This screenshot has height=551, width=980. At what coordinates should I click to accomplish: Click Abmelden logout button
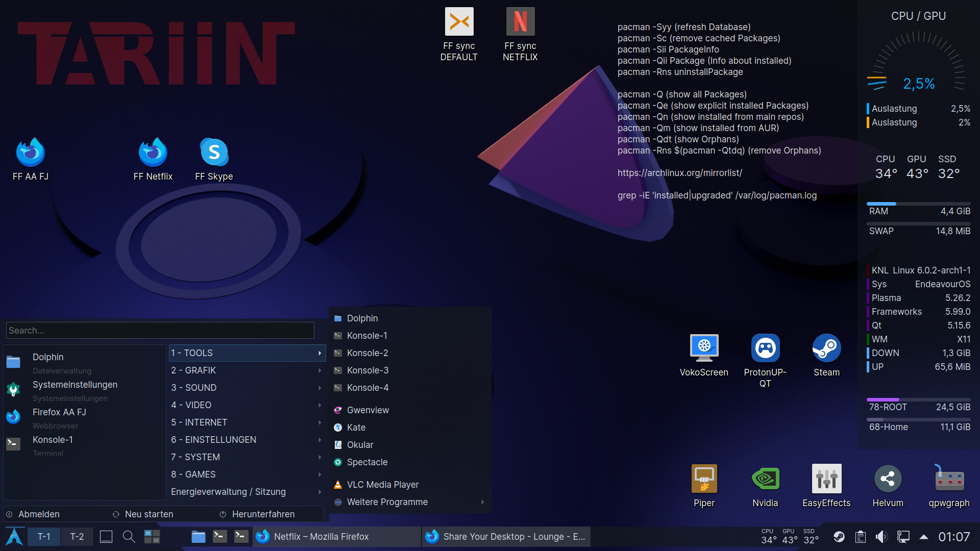[x=33, y=514]
